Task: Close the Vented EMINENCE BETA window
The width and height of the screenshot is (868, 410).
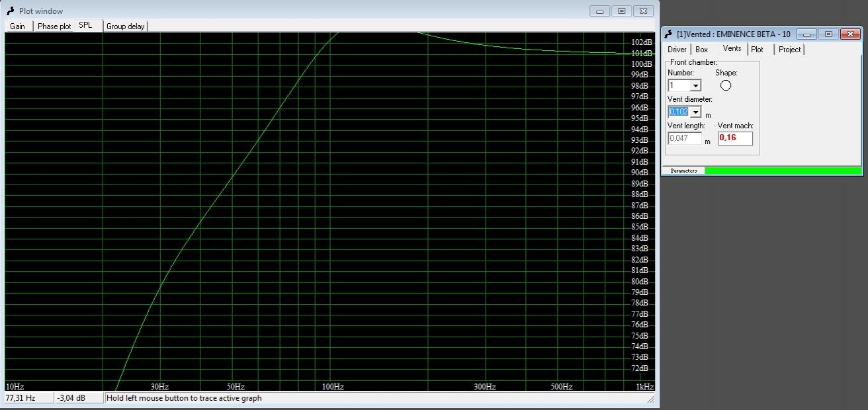Action: (849, 34)
